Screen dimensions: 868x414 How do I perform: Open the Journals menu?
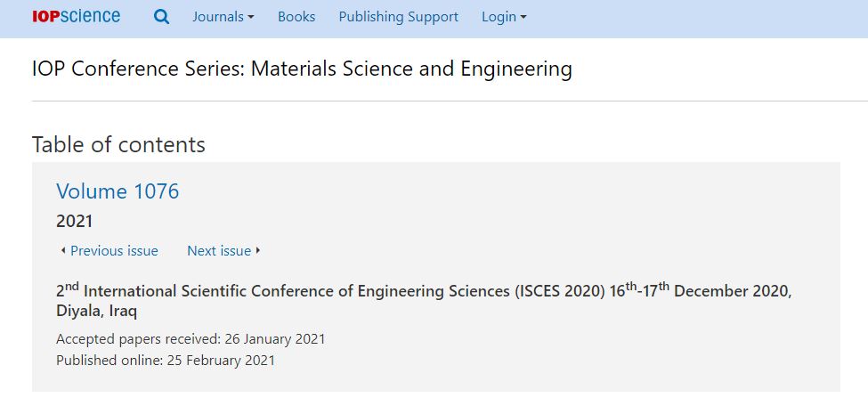click(x=223, y=17)
